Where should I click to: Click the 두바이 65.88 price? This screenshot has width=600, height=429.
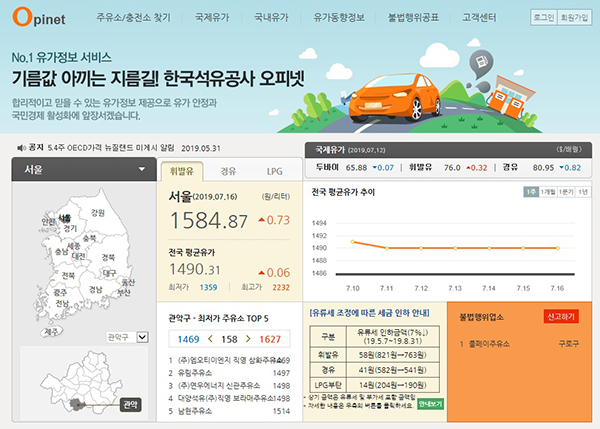tap(356, 168)
